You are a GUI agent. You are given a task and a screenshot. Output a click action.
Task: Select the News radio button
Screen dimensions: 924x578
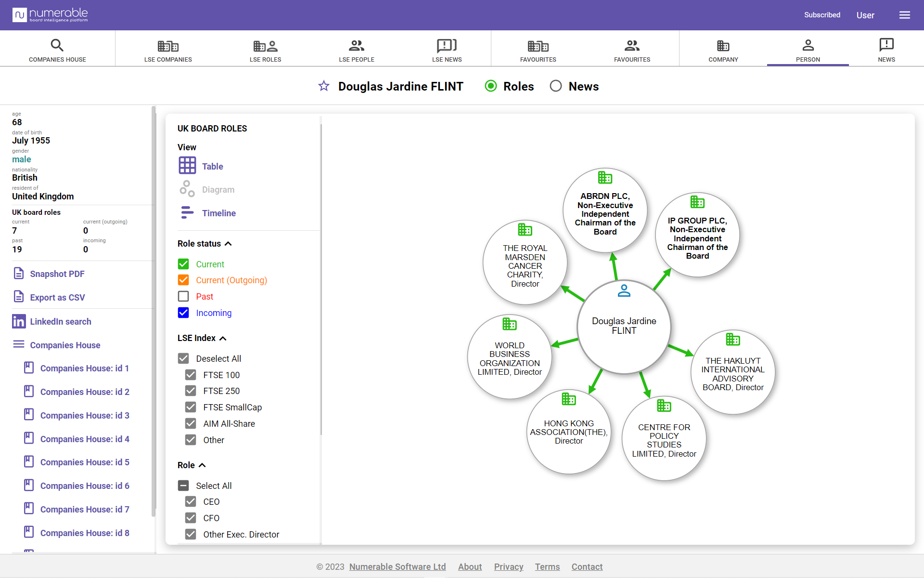(556, 86)
